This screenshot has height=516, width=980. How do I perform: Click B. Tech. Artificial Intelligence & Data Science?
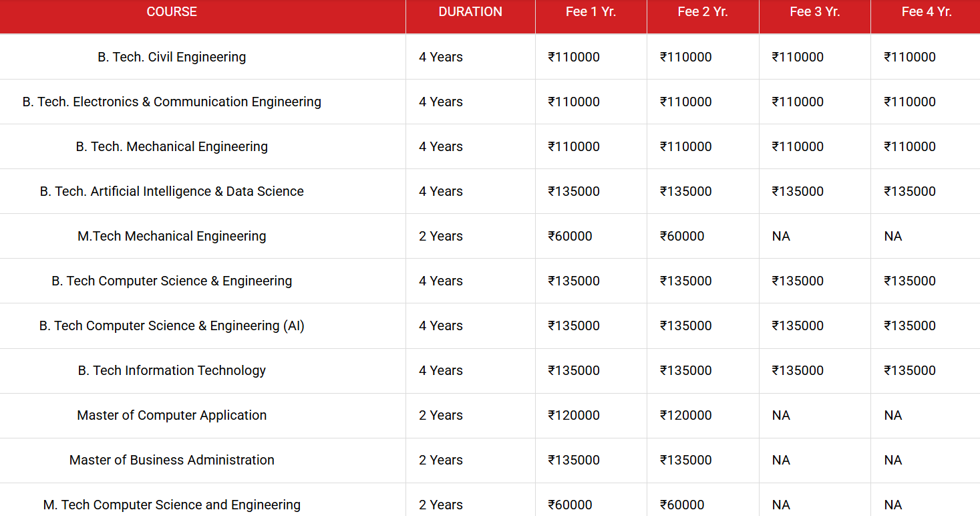(x=172, y=192)
